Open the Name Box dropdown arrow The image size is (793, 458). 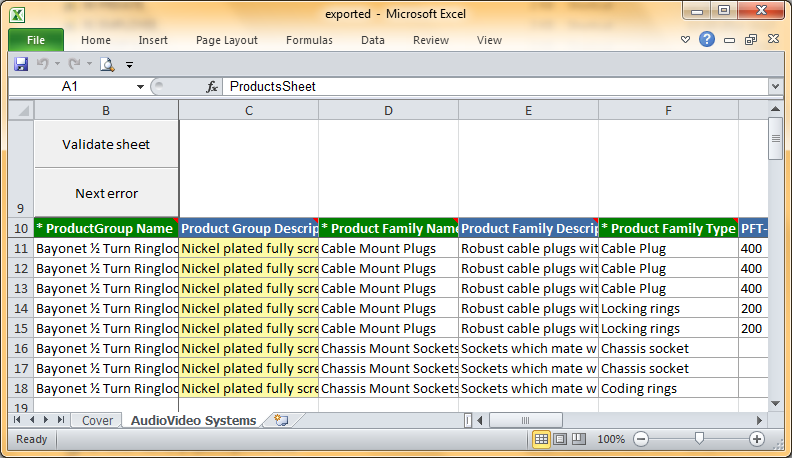140,87
